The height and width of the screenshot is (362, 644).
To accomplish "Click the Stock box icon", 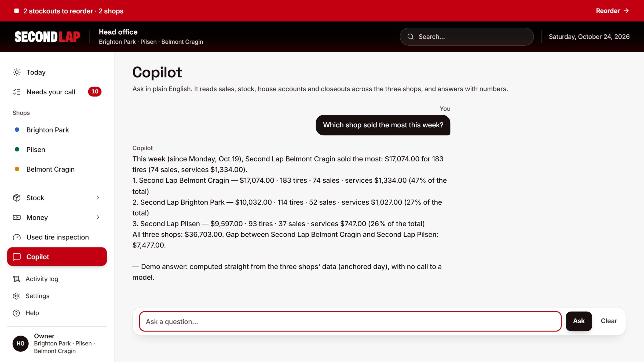I will pyautogui.click(x=17, y=198).
